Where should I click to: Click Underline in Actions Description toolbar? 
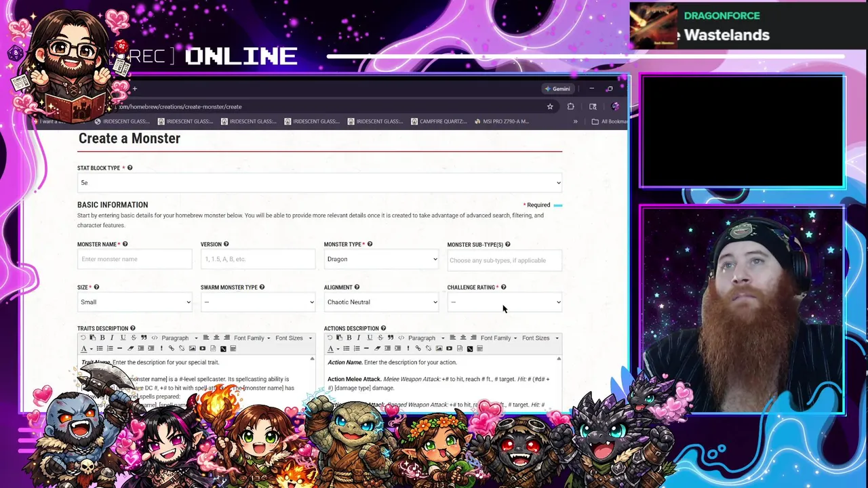point(370,338)
